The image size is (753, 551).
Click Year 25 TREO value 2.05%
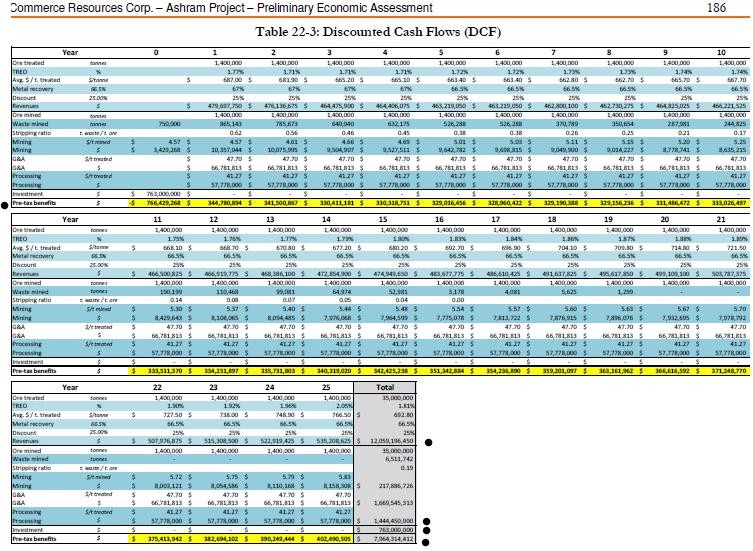coord(344,406)
